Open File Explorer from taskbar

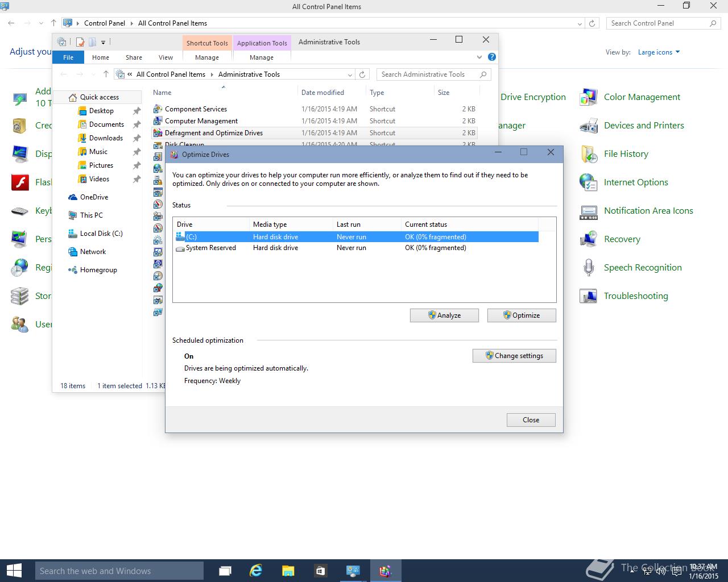(288, 571)
